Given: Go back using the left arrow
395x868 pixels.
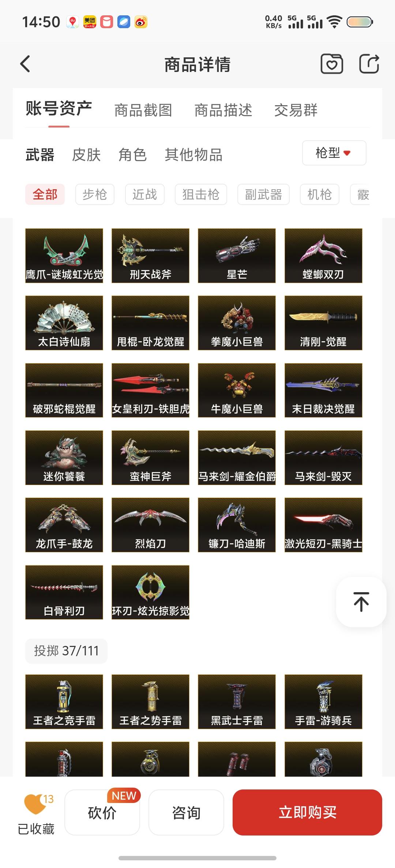Looking at the screenshot, I should (25, 64).
